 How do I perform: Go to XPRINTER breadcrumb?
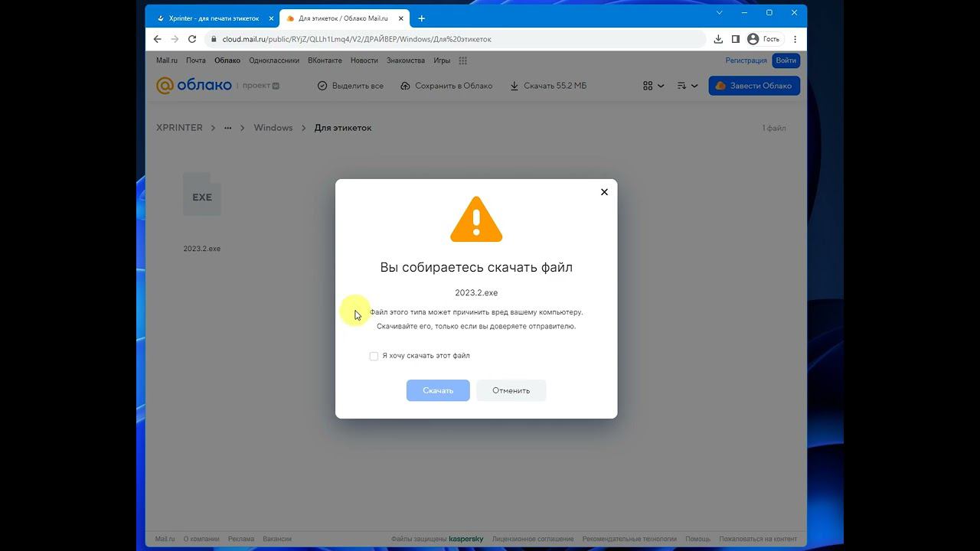point(179,128)
